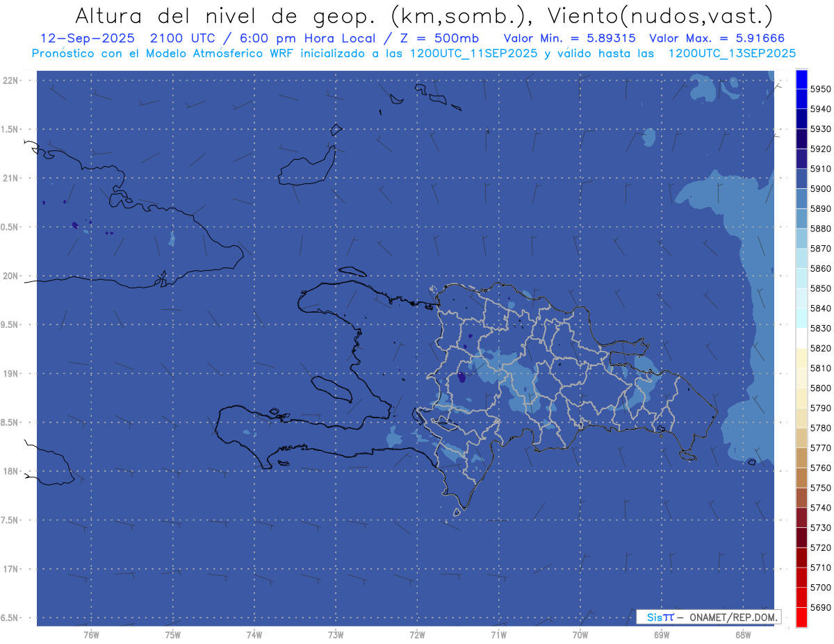The image size is (834, 644).
Task: Select the 'Valor Min. = 5.89315' value
Action: pos(570,38)
